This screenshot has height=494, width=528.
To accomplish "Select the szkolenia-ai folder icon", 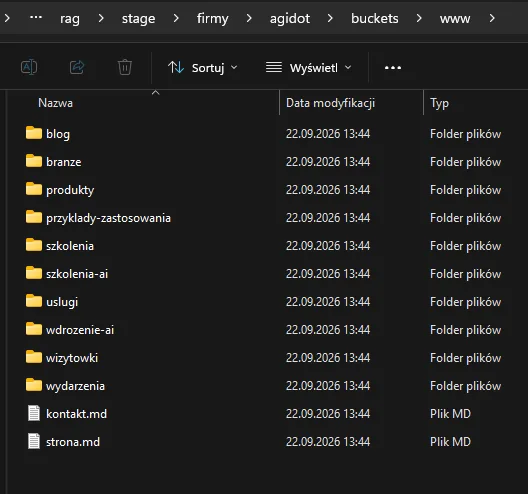I will tap(34, 272).
